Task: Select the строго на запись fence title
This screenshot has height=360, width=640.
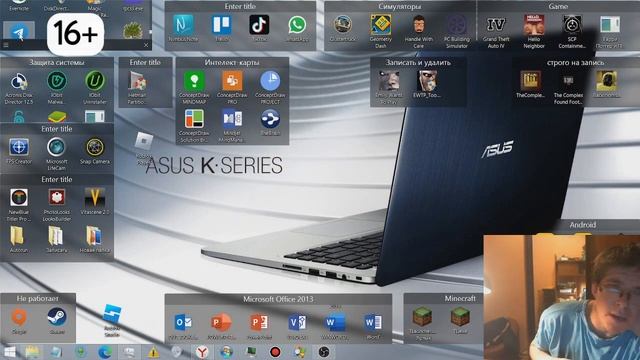Action: [576, 62]
